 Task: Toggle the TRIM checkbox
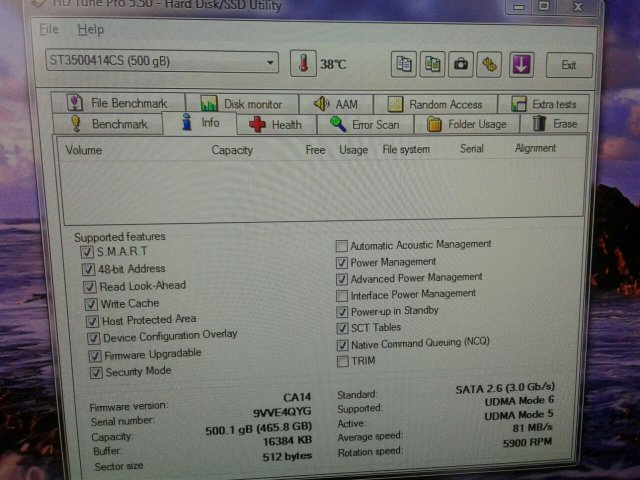(342, 361)
